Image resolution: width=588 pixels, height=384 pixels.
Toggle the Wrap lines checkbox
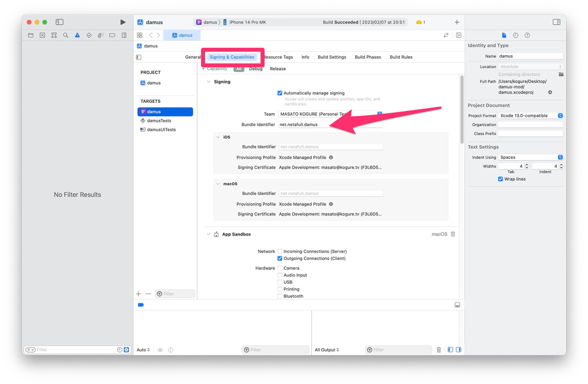pos(501,179)
